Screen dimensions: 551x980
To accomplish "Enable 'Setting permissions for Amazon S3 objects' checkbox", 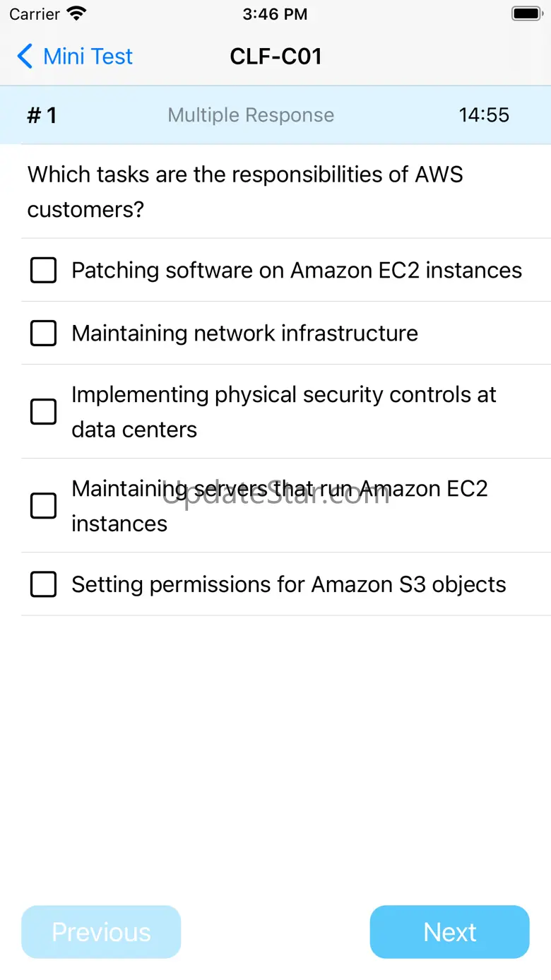I will tap(43, 584).
